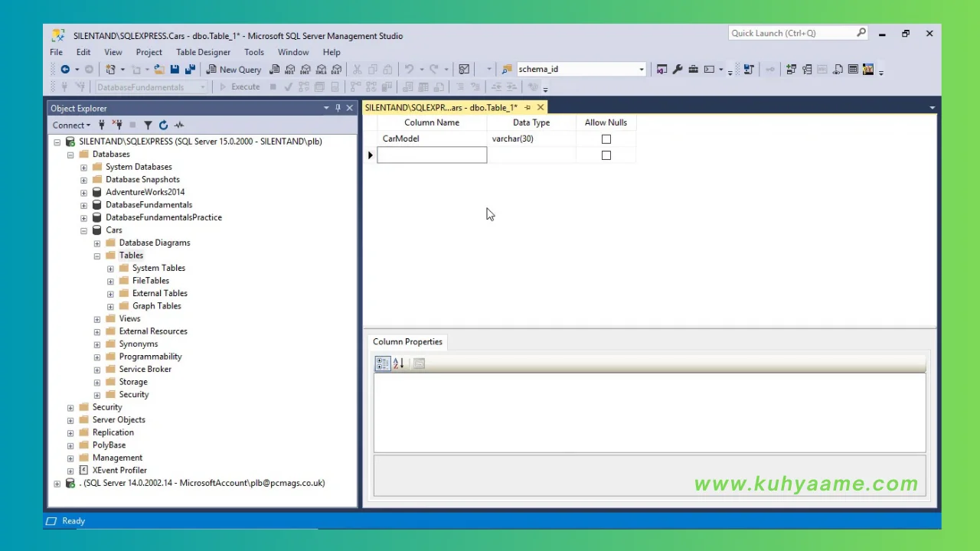Click the Manage Indexes and Keys icon

pyautogui.click(x=806, y=69)
